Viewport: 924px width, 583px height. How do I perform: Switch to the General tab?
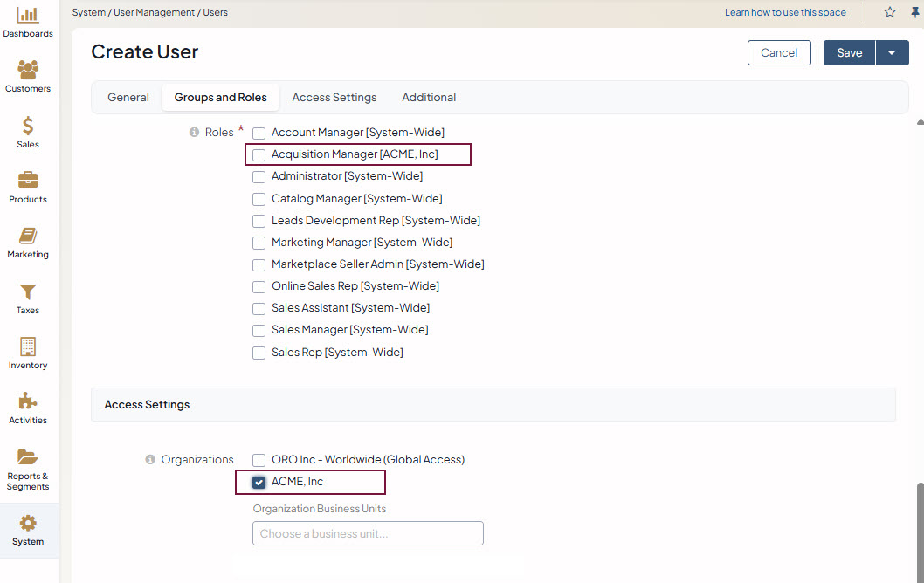click(128, 98)
